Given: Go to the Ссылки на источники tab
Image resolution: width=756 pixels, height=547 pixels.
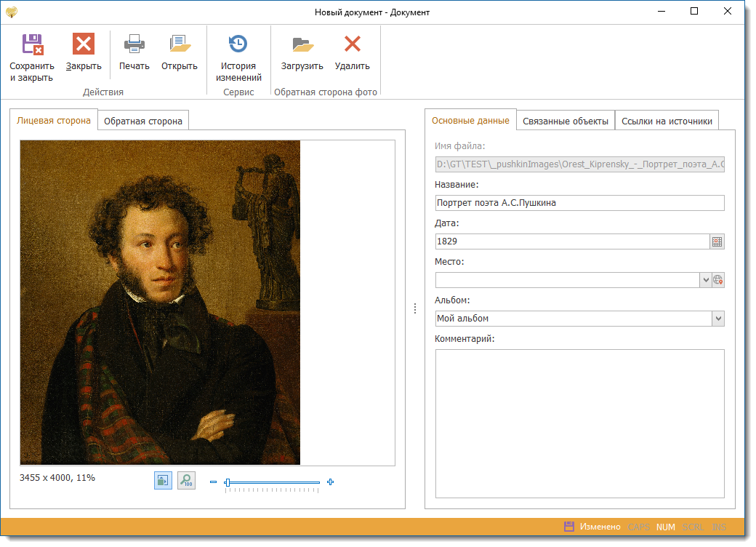Looking at the screenshot, I should pos(667,121).
